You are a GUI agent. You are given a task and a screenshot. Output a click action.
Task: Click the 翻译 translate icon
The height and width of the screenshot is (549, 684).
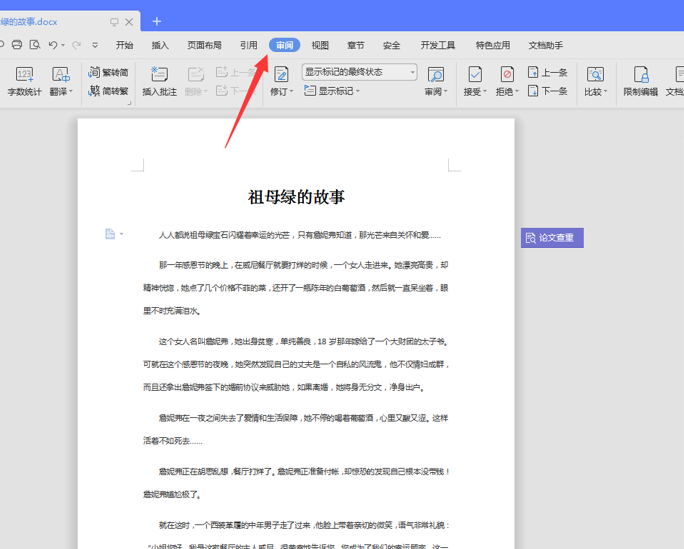click(x=60, y=75)
